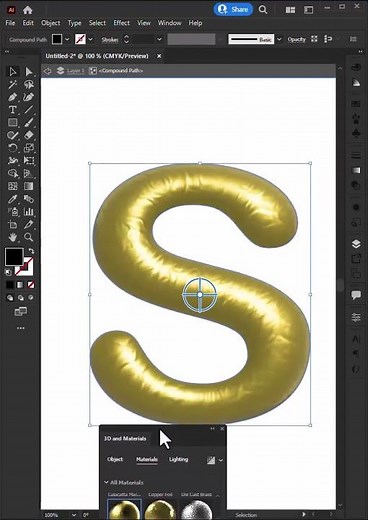Select the Mesh tool
The height and width of the screenshot is (520, 368).
(13, 186)
